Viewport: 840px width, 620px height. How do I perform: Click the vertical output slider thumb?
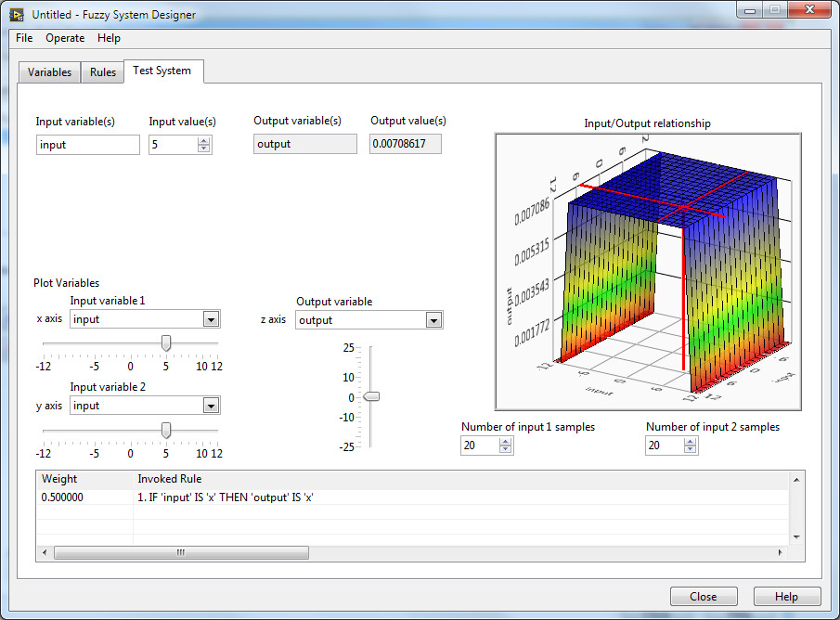371,396
